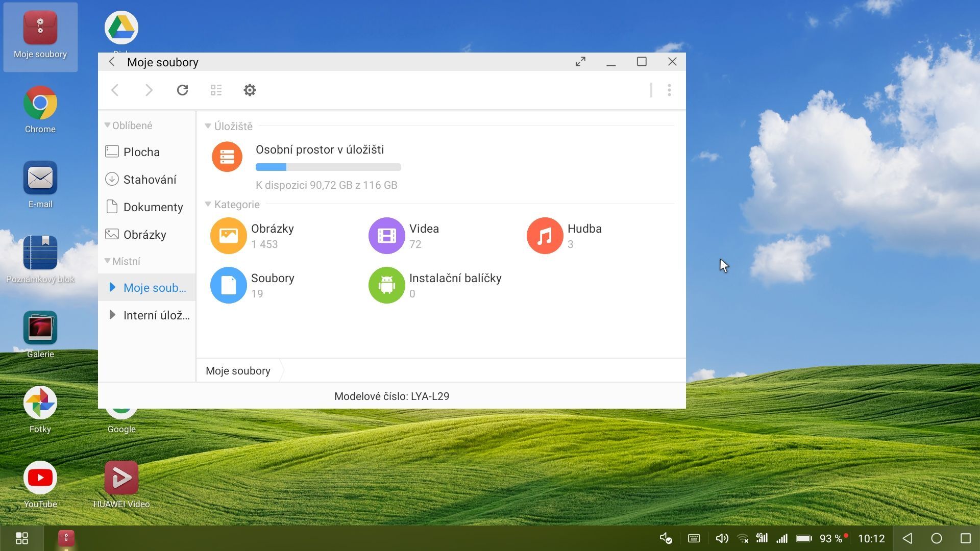
Task: Click the volume icon in the taskbar
Action: click(x=722, y=538)
